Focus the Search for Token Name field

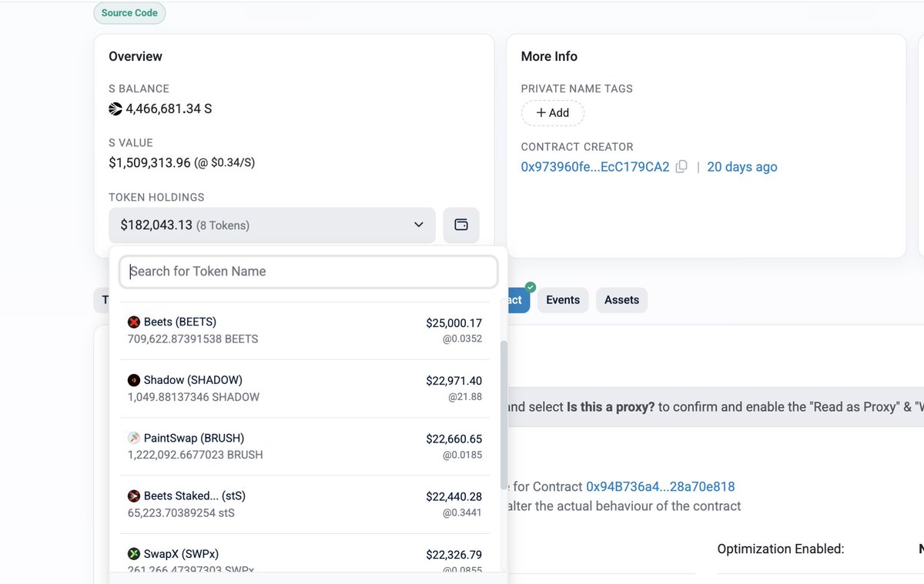[x=309, y=272]
